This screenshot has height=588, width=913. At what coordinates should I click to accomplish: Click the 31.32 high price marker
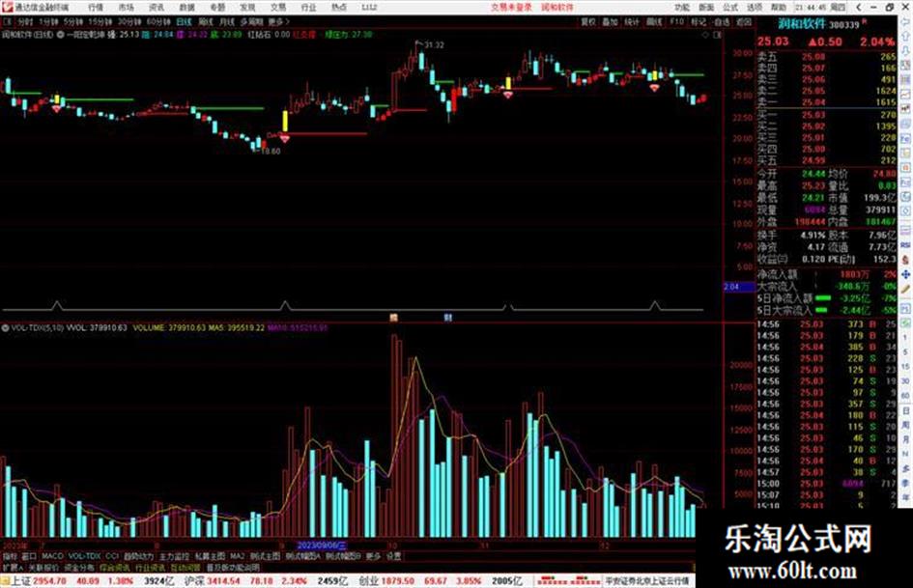[434, 44]
